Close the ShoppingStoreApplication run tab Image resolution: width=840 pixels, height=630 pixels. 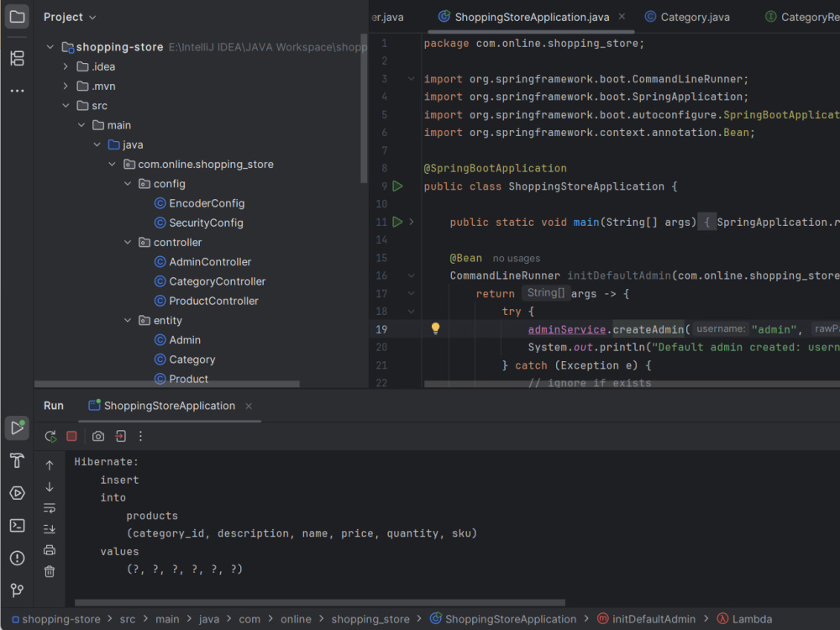249,406
